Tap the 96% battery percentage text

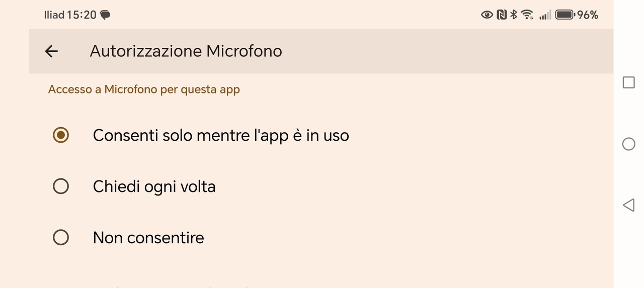pyautogui.click(x=587, y=15)
